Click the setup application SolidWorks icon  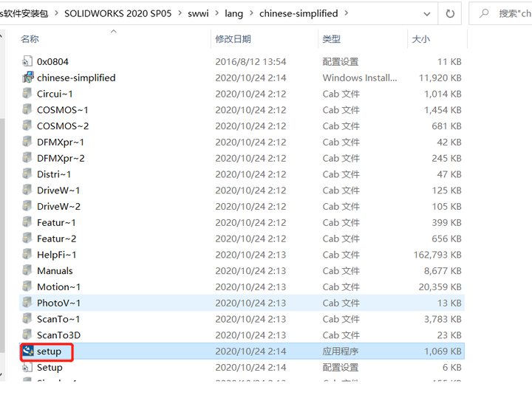[x=28, y=351]
